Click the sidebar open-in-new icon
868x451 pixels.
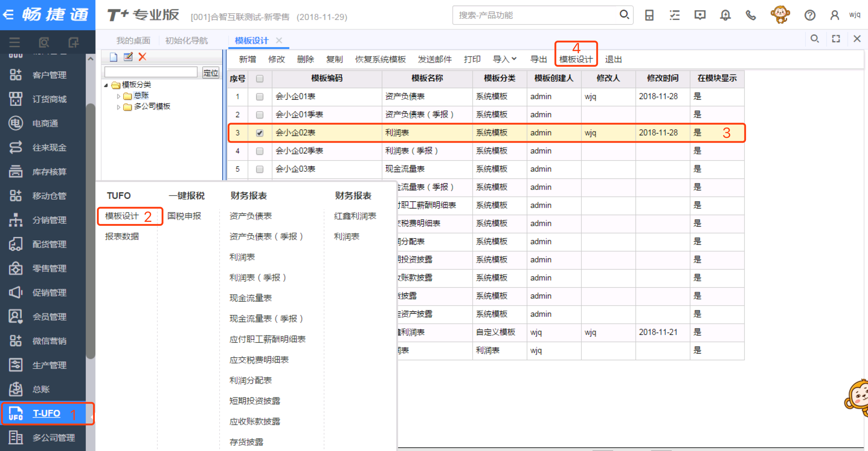73,43
